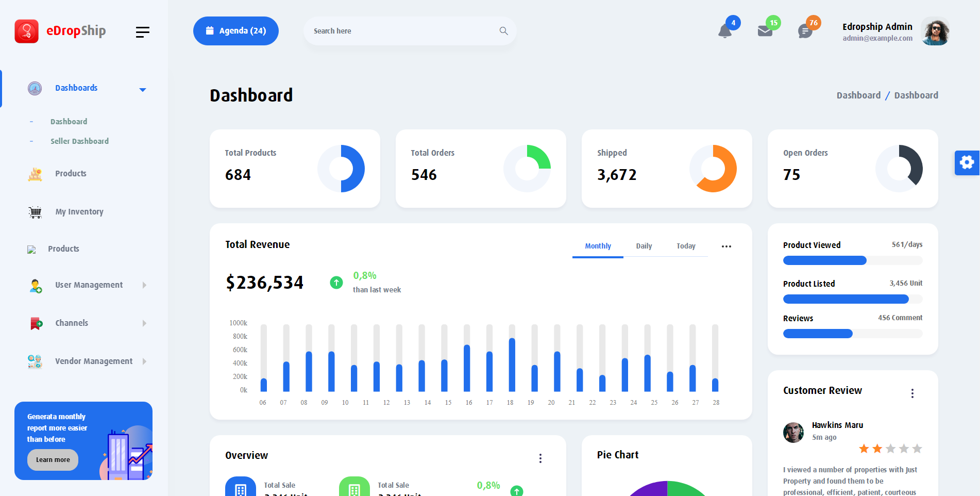Viewport: 980px width, 496px height.
Task: Click the Product Listed progress bar
Action: point(853,299)
